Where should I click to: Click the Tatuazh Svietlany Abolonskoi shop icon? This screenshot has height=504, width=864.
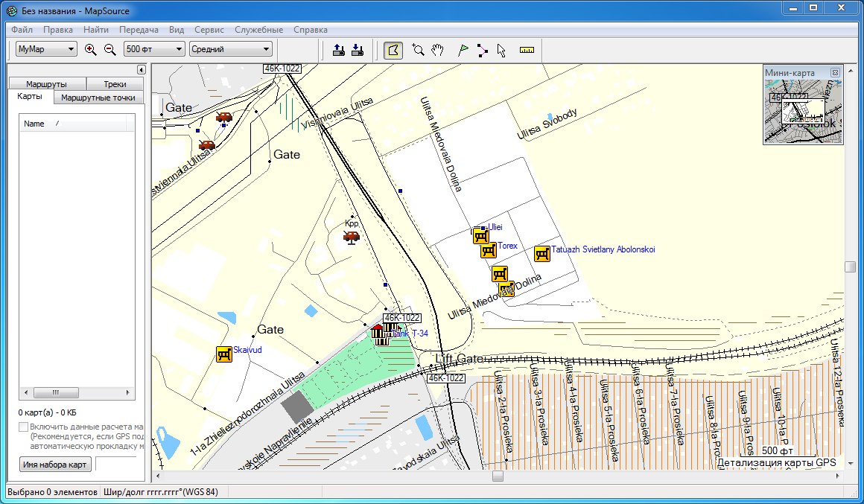click(x=542, y=253)
